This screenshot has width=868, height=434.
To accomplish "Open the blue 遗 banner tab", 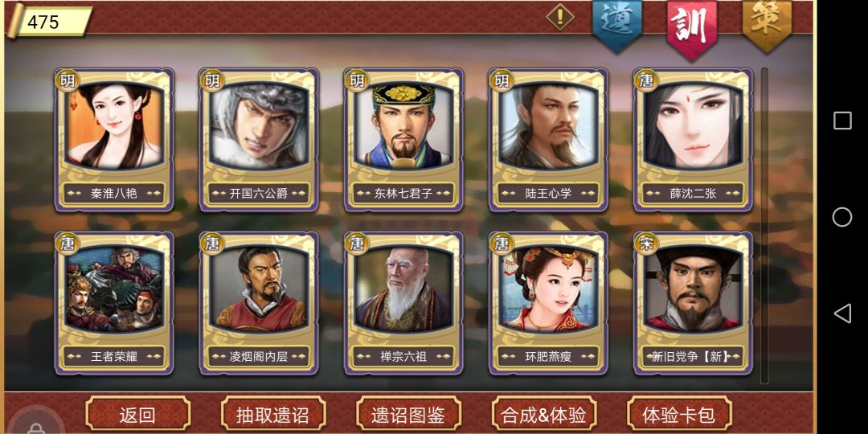I will coord(616,26).
